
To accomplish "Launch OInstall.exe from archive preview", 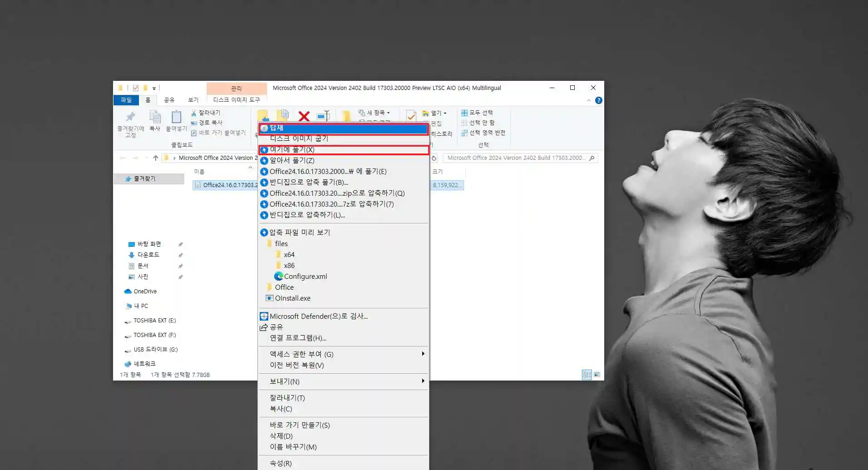I will [288, 298].
